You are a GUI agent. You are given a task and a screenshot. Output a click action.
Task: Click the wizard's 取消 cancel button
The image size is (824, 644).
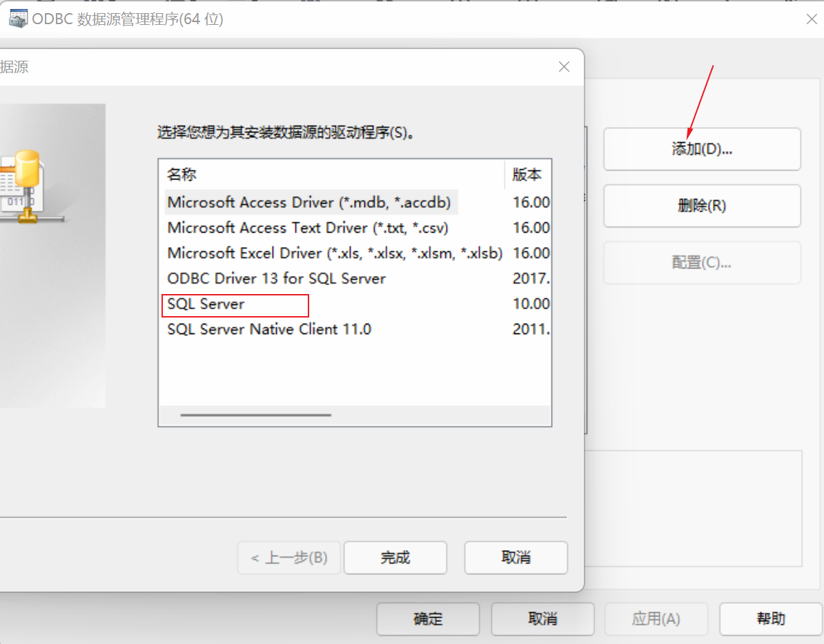516,558
